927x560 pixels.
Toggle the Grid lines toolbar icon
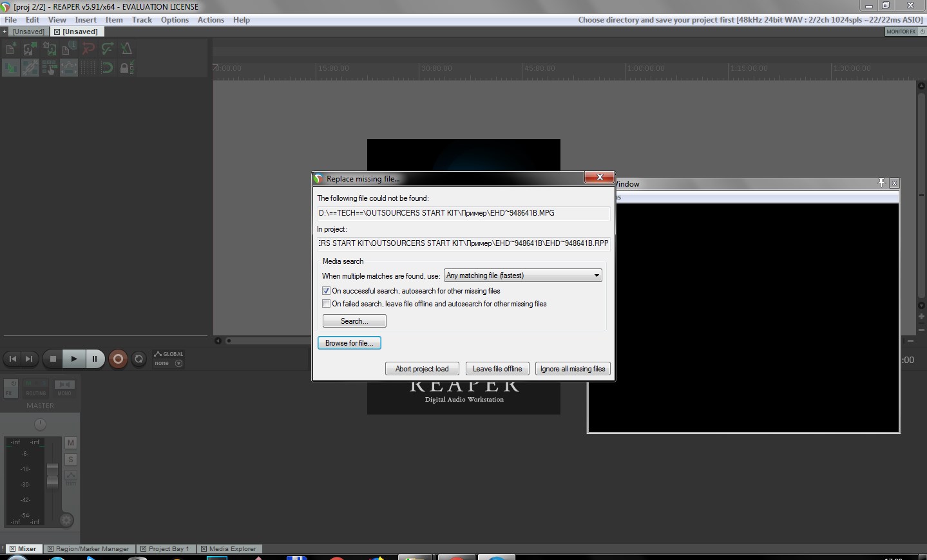tap(88, 68)
